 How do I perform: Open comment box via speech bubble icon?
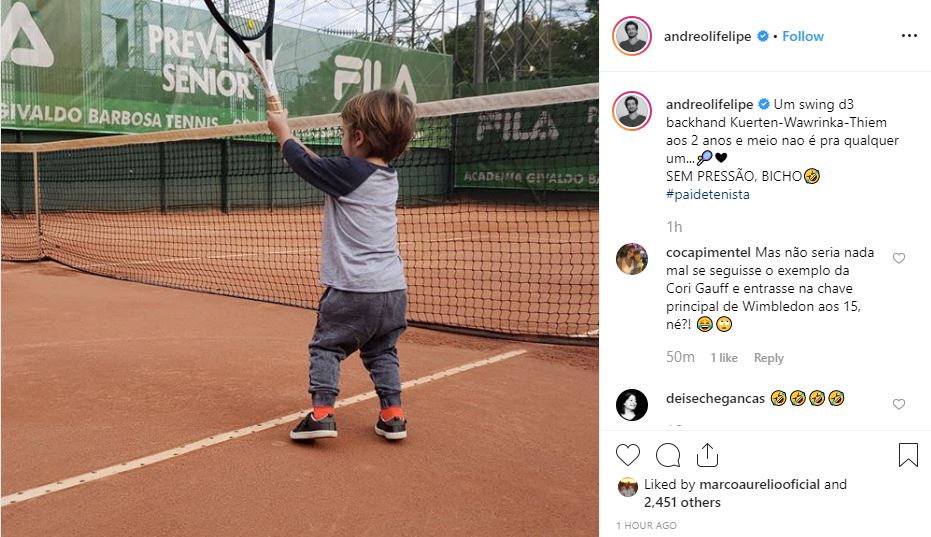668,456
